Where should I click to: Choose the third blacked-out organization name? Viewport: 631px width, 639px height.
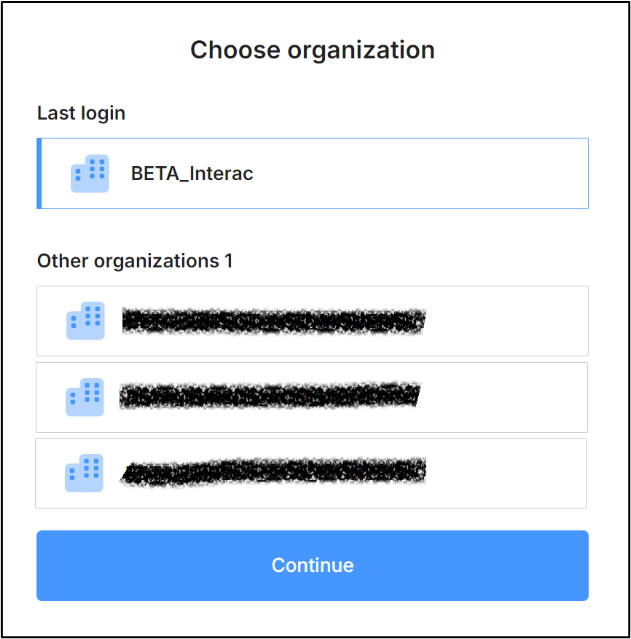[x=273, y=472]
